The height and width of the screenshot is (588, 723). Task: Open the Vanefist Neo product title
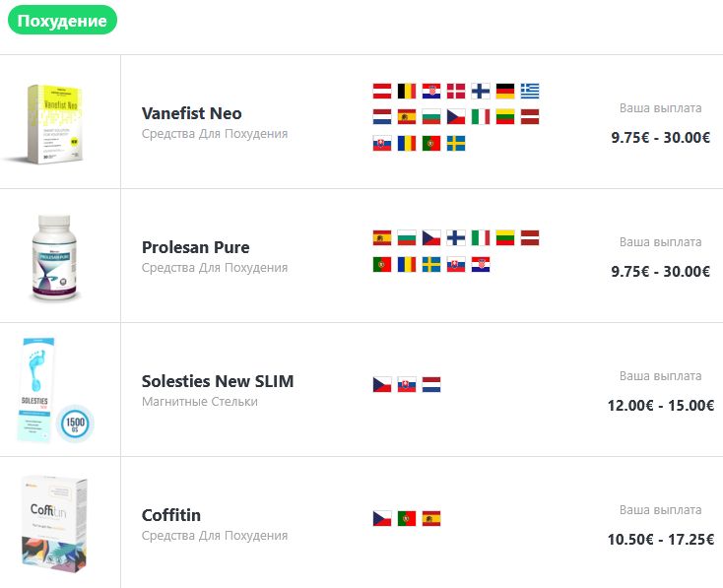click(191, 113)
